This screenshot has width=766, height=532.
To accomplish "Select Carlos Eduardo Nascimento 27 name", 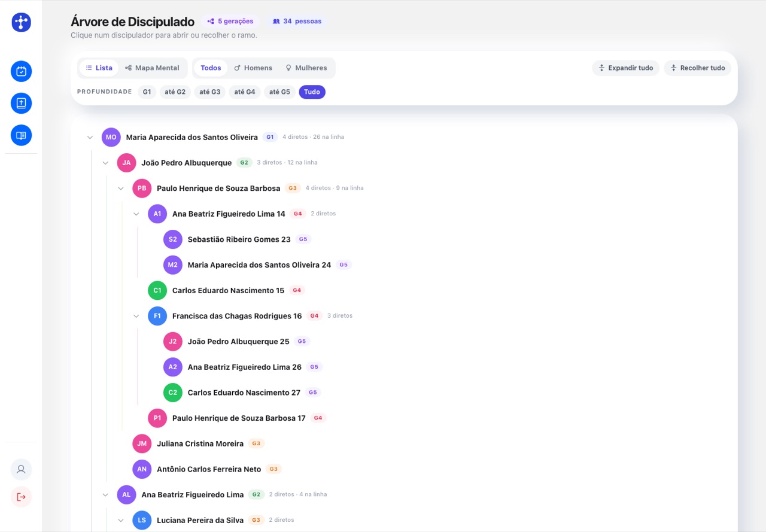I will (x=244, y=393).
